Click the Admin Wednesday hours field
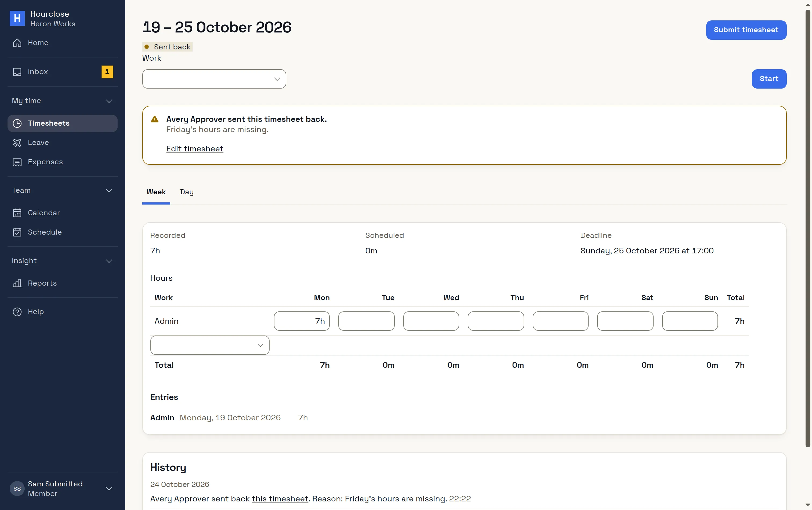The width and height of the screenshot is (812, 510). tap(431, 321)
